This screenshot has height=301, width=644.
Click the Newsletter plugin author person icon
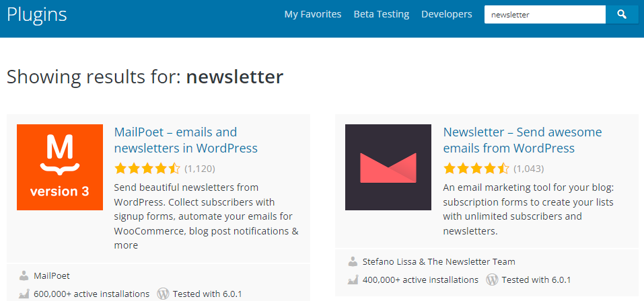353,261
